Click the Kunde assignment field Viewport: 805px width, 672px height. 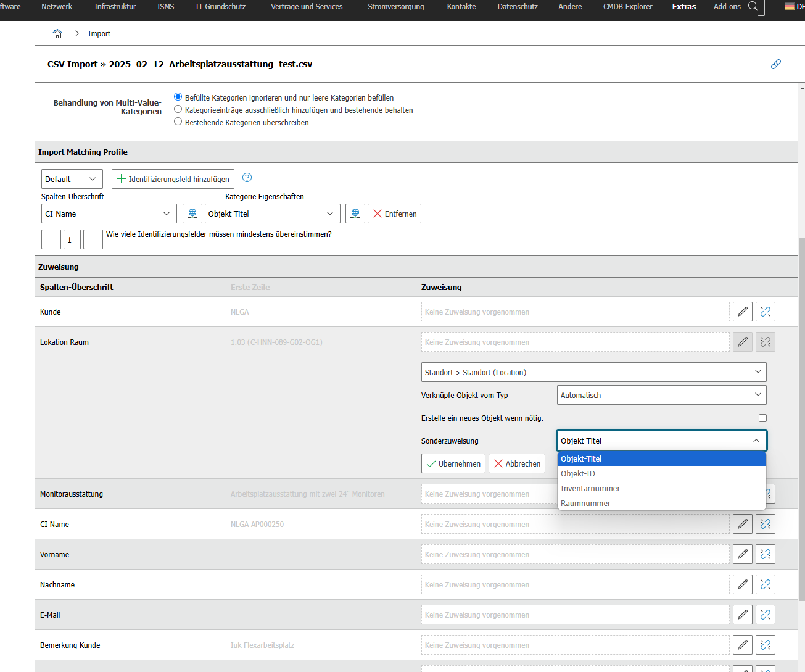(576, 312)
